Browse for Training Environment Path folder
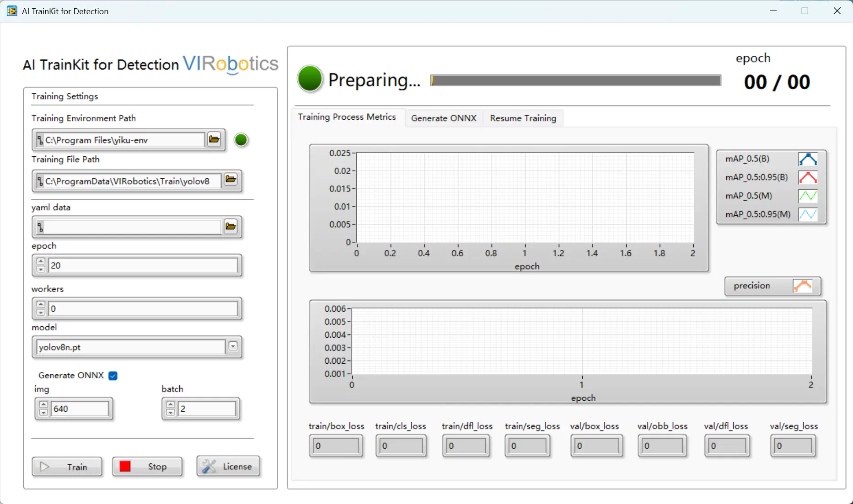 click(214, 139)
